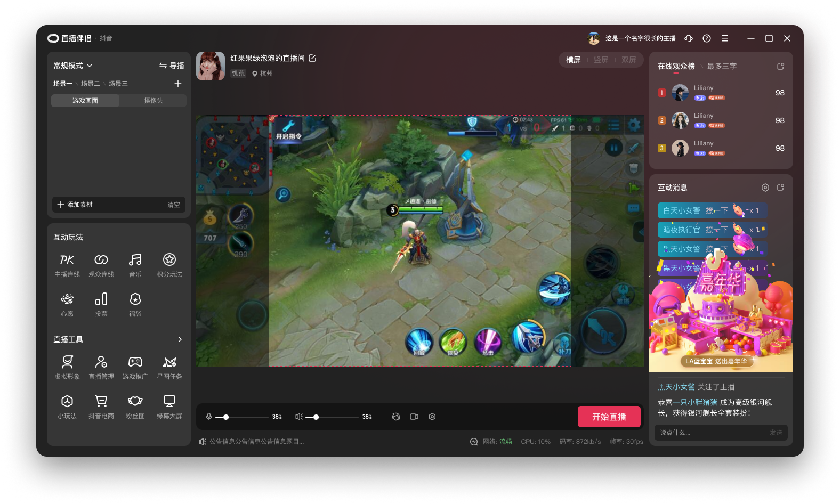Screen dimensions: 840x504
Task: Open the 福袋 lucky bag feature
Action: click(135, 305)
